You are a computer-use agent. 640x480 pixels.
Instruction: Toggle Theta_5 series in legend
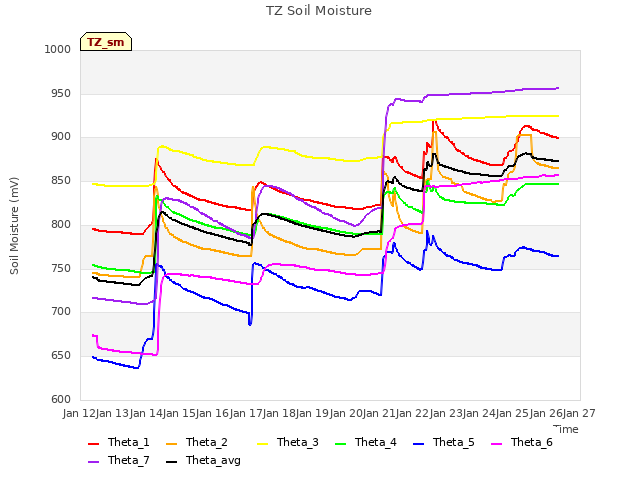pos(444,442)
